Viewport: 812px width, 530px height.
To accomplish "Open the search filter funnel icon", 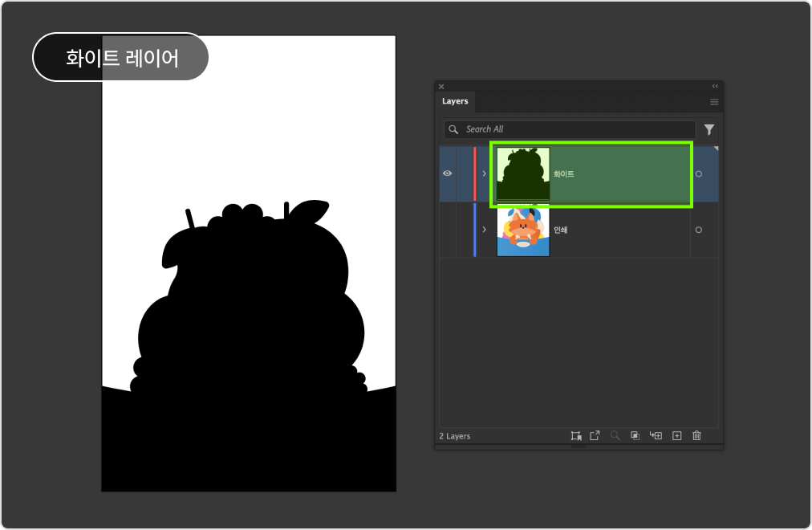I will 708,129.
